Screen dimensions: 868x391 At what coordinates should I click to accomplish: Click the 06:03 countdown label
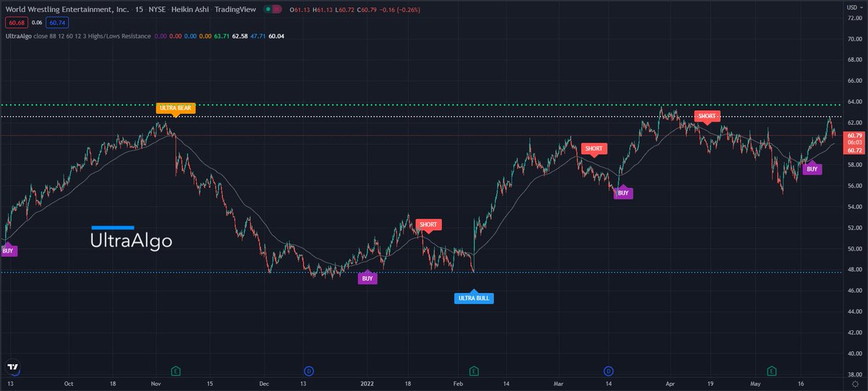(854, 143)
